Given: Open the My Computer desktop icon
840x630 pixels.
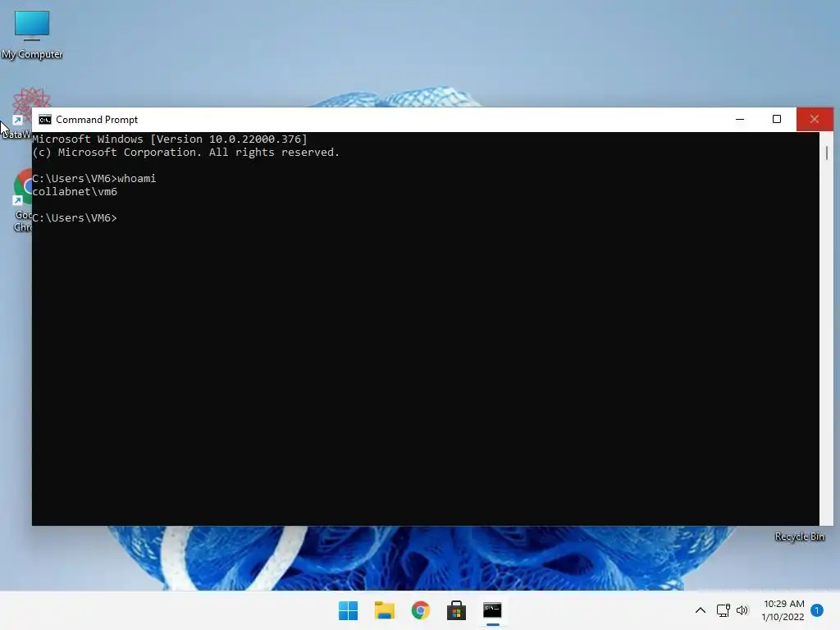Looking at the screenshot, I should coord(32,34).
